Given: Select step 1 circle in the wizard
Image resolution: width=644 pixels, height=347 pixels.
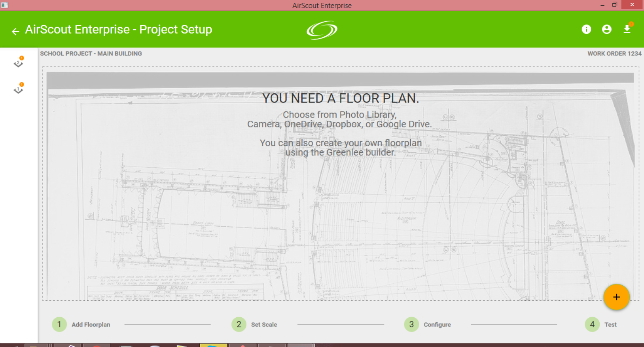Looking at the screenshot, I should [x=59, y=324].
